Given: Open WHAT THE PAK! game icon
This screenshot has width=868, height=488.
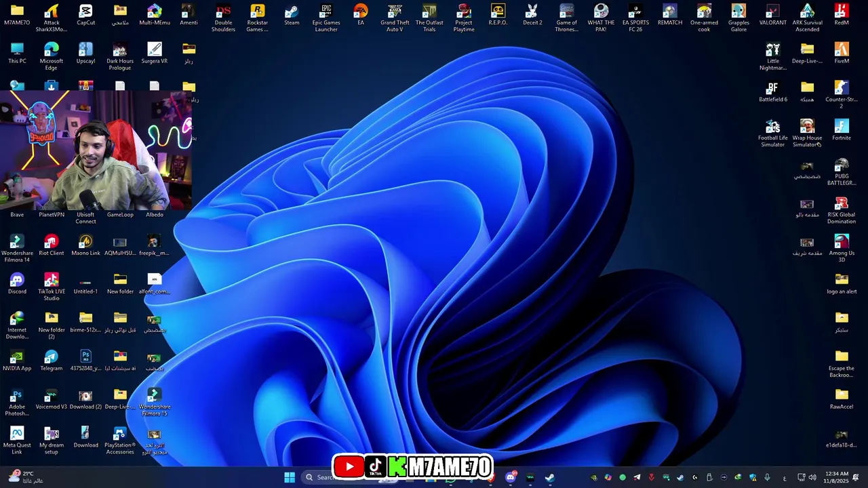Looking at the screenshot, I should [x=601, y=18].
